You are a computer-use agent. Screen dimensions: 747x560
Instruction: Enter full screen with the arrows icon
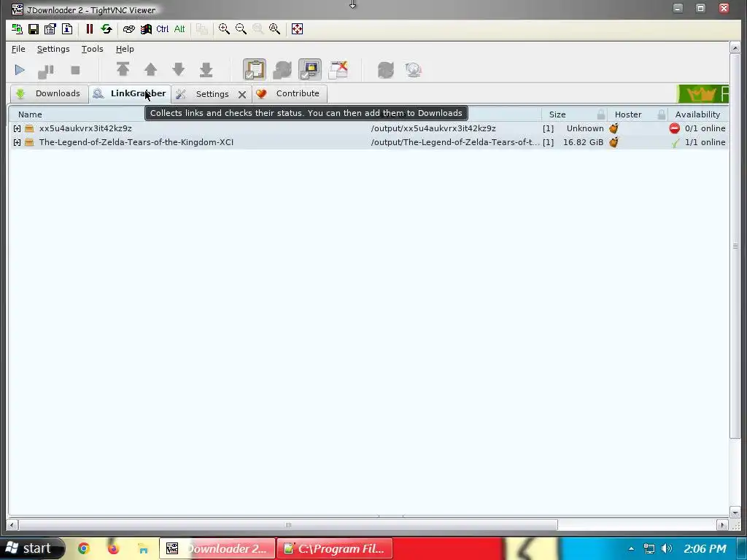tap(298, 29)
